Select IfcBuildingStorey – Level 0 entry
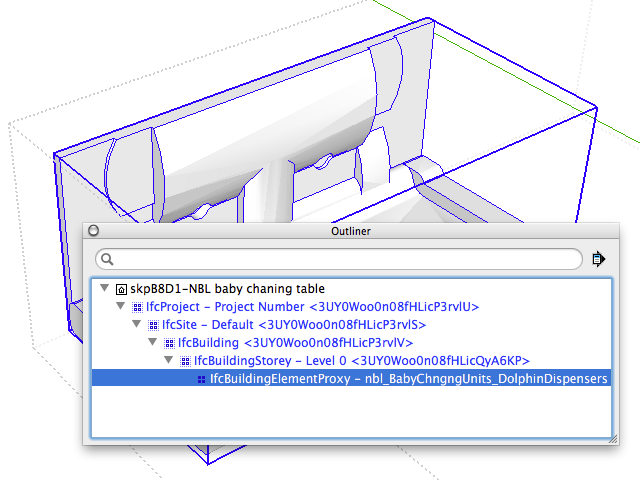 [x=362, y=361]
